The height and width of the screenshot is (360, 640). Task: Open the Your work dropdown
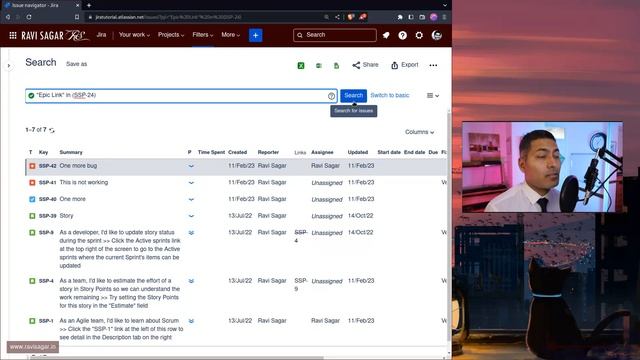[134, 35]
